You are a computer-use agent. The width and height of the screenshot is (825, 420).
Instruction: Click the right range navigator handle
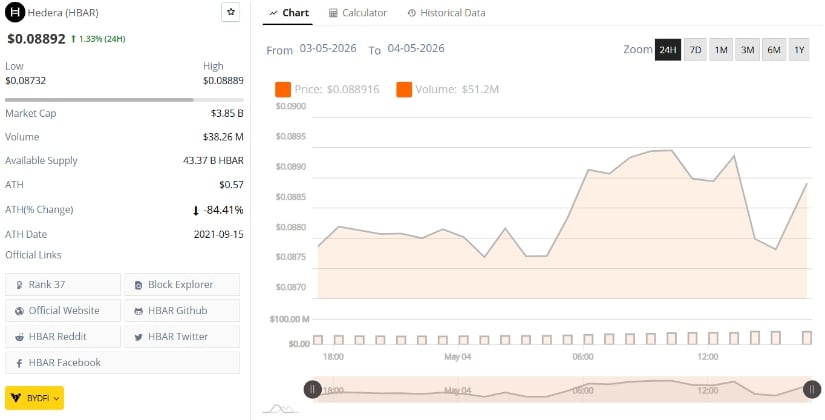coord(812,389)
